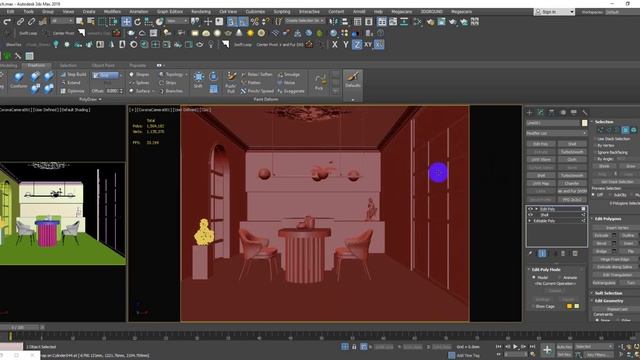Click the Play Animation button

(515, 347)
